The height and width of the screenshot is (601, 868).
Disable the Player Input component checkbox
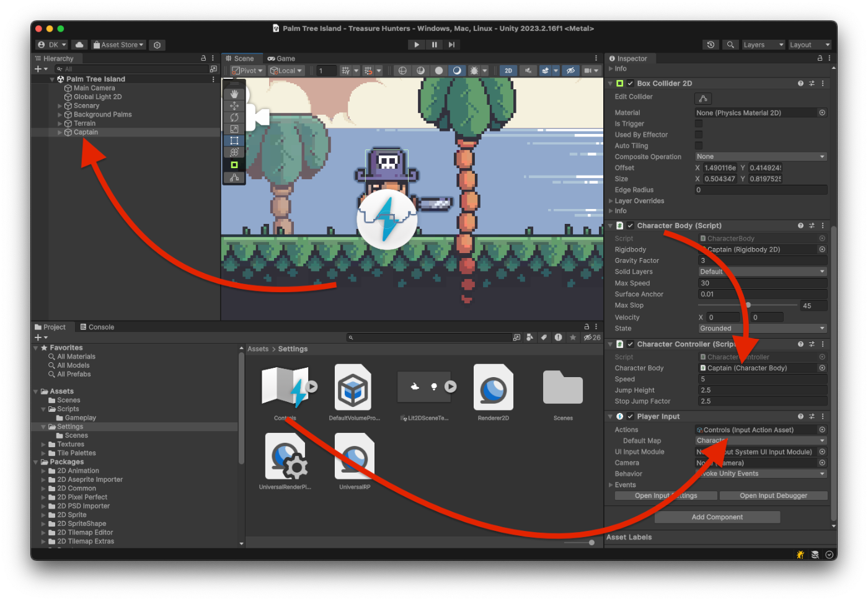[x=631, y=417]
